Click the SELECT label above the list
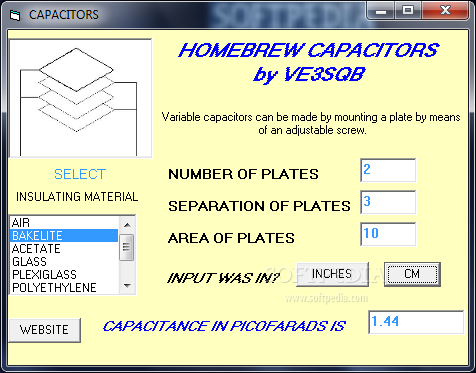The width and height of the screenshot is (476, 373). pyautogui.click(x=80, y=174)
